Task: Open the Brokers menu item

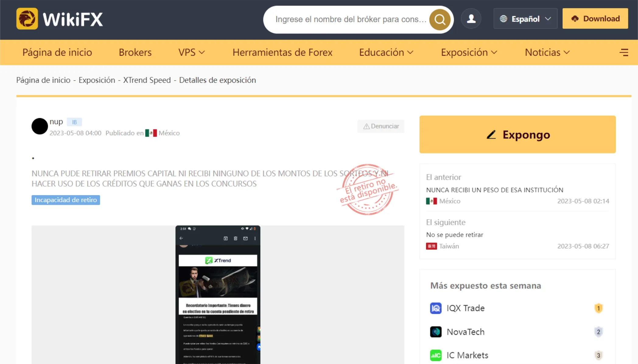Action: (135, 52)
